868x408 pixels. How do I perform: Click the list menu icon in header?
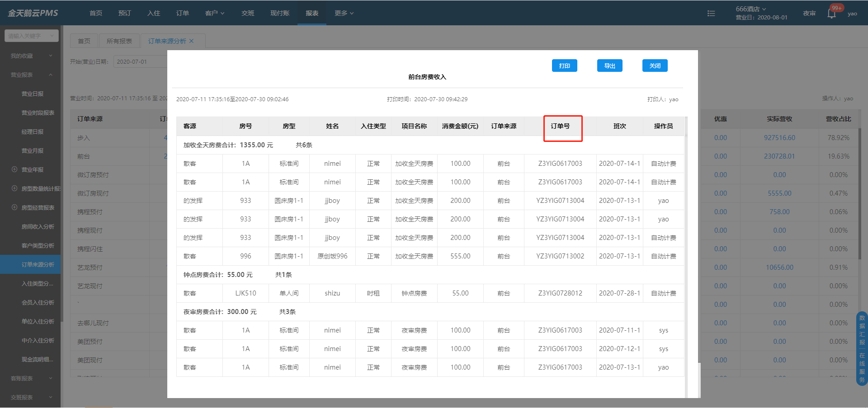tap(711, 14)
